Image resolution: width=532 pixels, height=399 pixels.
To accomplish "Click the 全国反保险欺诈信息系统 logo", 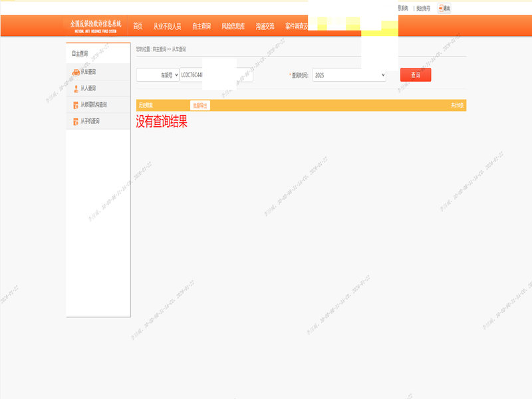I will (96, 26).
